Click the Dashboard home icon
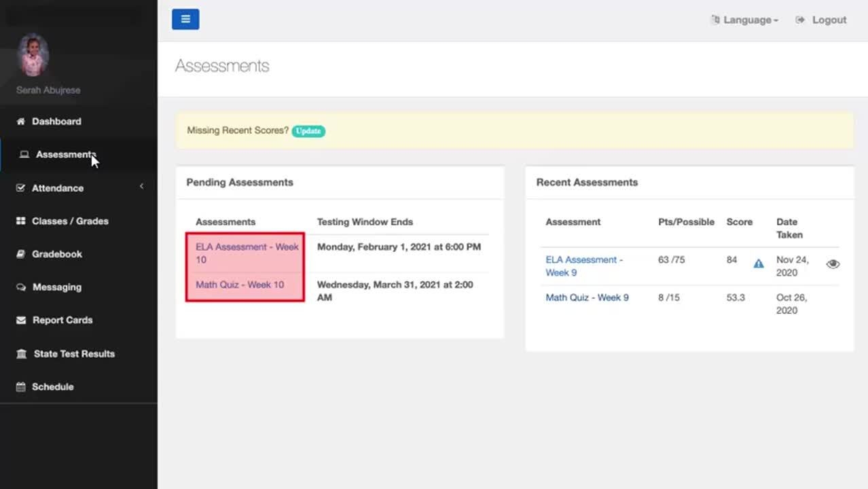 (20, 122)
